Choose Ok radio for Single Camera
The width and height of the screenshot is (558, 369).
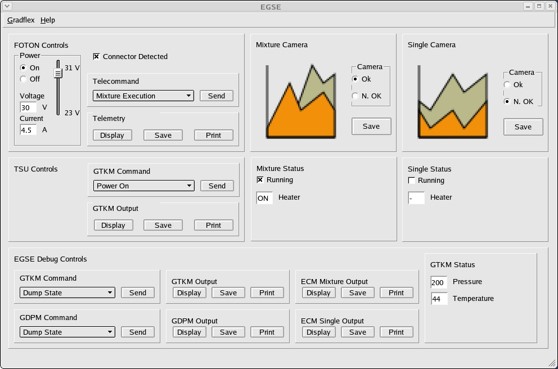pyautogui.click(x=507, y=84)
